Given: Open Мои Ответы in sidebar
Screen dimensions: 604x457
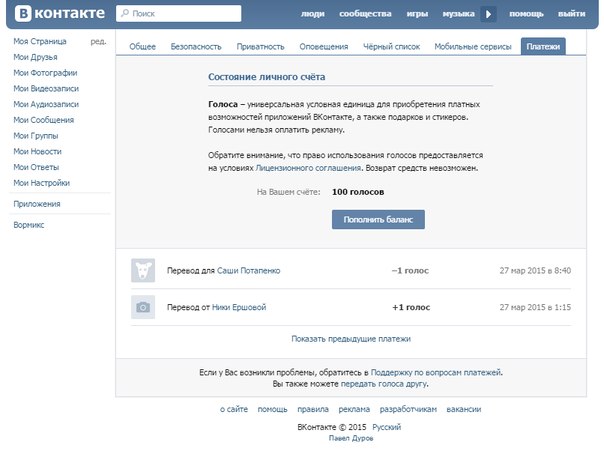Looking at the screenshot, I should [x=36, y=167].
